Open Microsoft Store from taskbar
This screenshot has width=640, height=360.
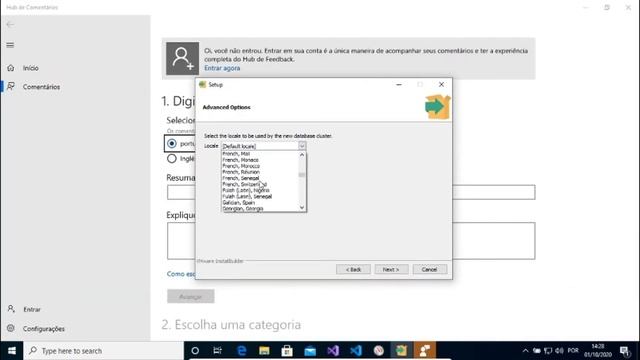287,351
